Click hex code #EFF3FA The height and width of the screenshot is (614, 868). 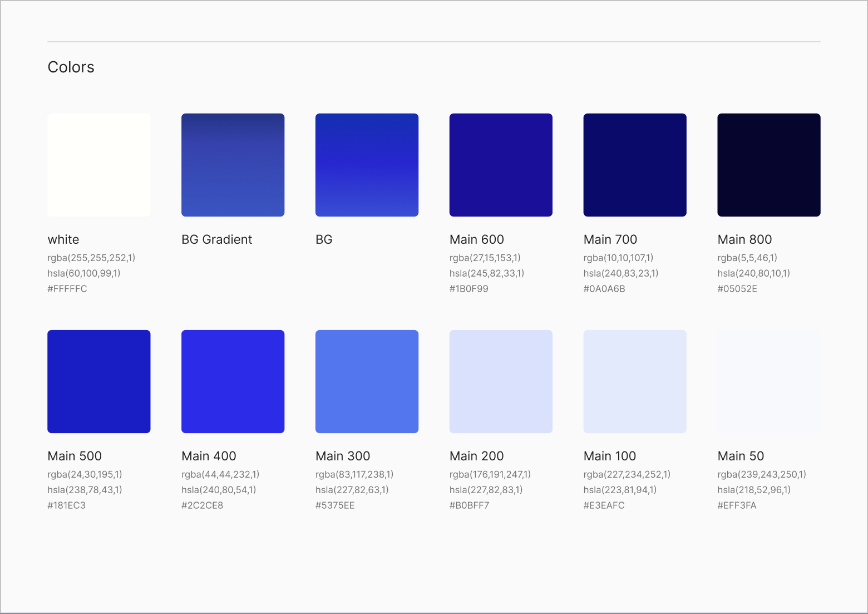(x=737, y=505)
